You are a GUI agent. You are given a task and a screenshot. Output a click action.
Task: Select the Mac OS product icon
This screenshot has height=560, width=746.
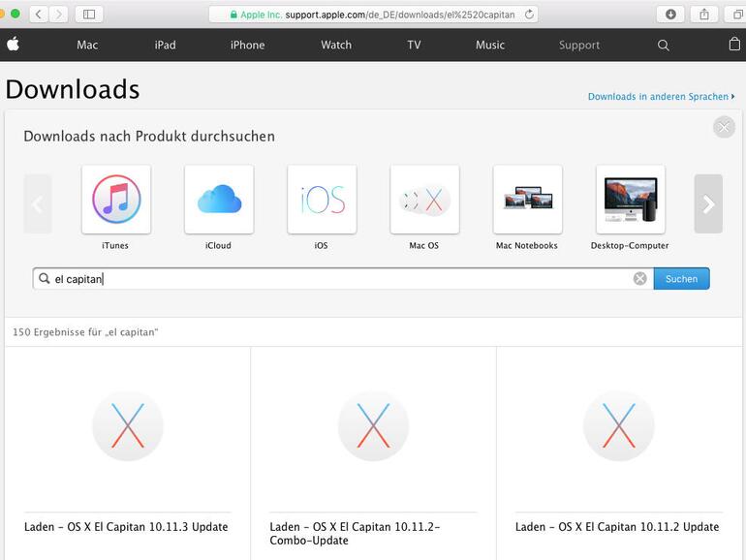click(x=425, y=200)
